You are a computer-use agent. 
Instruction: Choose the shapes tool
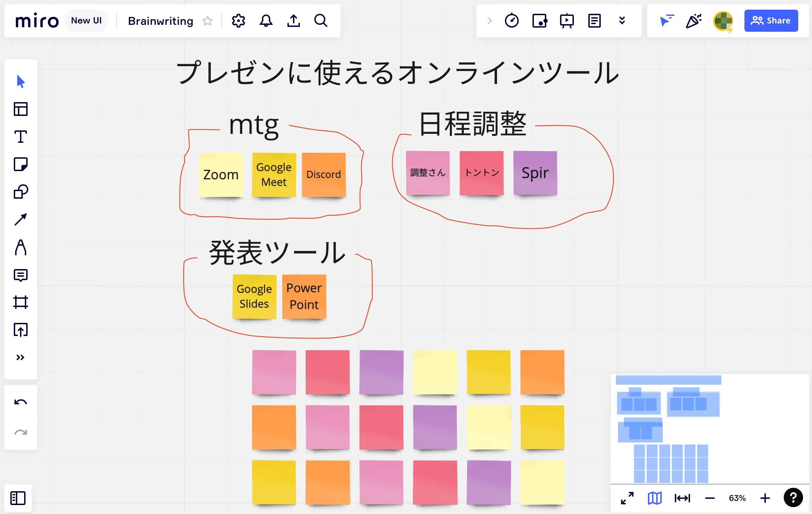coord(20,192)
